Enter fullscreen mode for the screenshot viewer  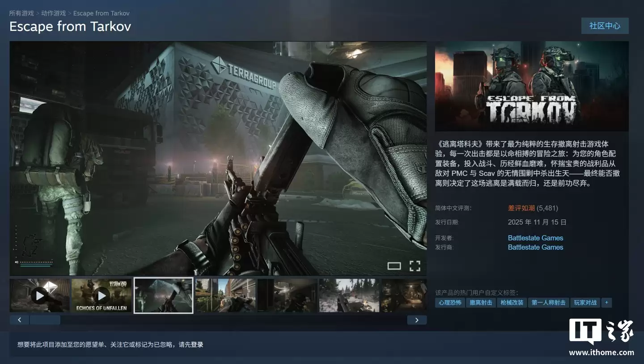click(x=415, y=266)
